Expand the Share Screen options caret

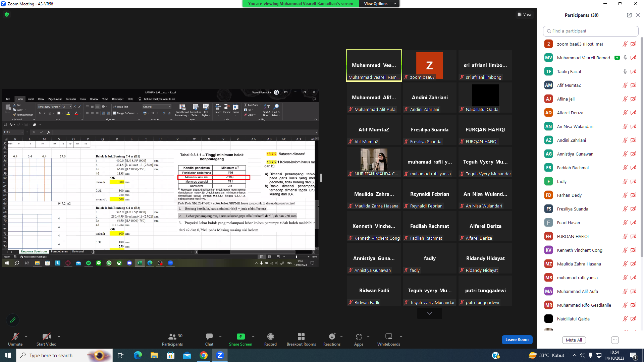click(253, 337)
